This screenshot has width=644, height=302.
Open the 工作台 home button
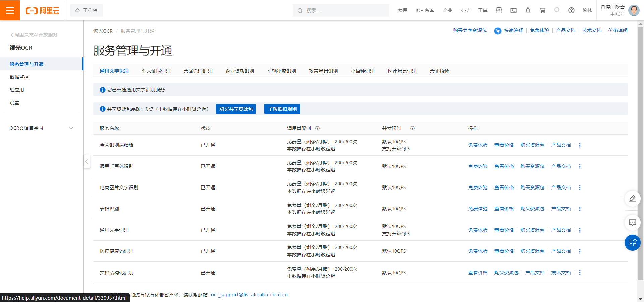[x=86, y=10]
